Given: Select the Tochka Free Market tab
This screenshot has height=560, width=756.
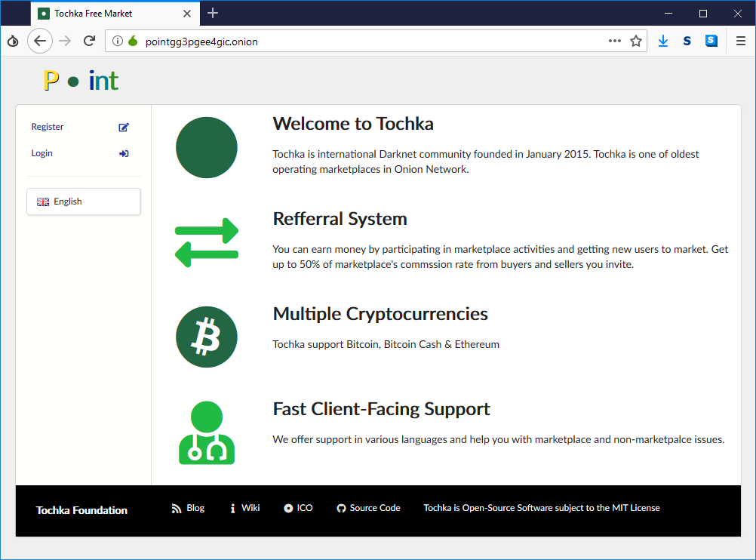Looking at the screenshot, I should click(x=115, y=14).
